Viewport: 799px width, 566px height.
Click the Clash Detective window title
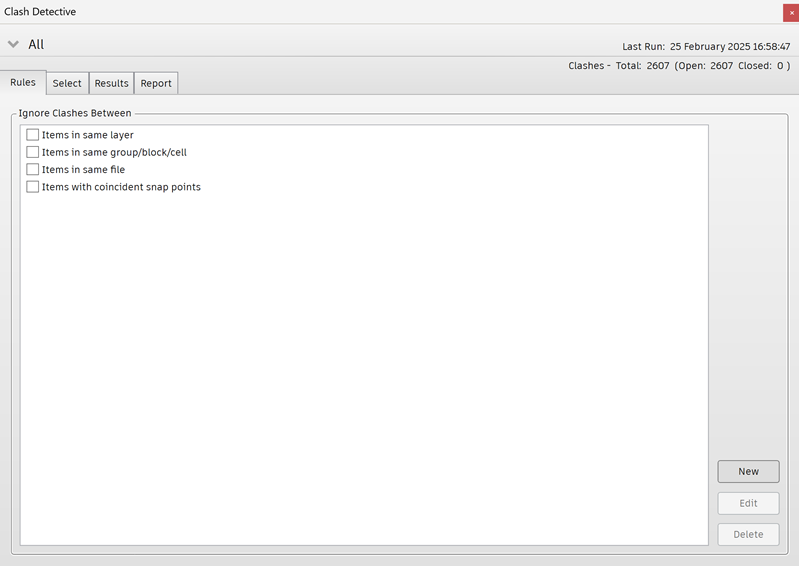click(40, 12)
